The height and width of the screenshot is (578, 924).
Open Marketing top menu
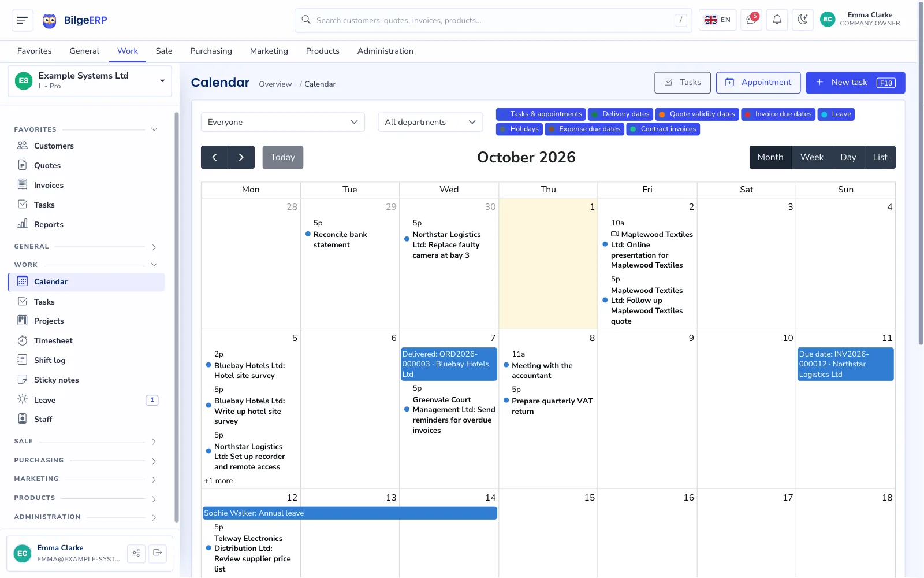pyautogui.click(x=269, y=51)
